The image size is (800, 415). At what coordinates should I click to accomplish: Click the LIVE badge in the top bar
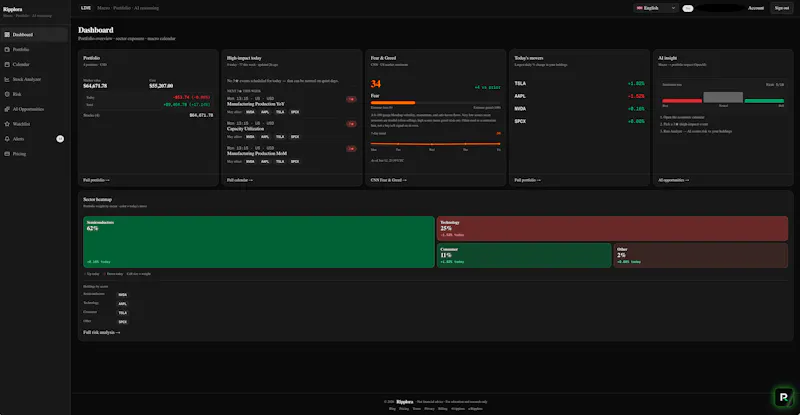coord(85,8)
